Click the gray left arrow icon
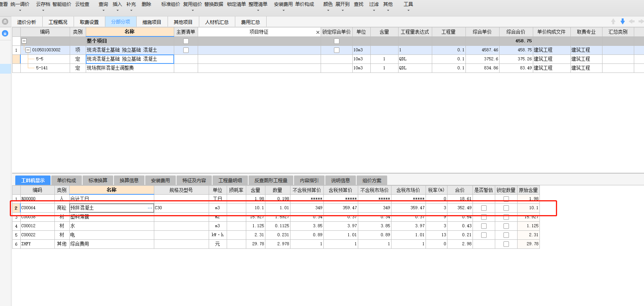Viewport: 644px width, 306px height. click(x=631, y=22)
